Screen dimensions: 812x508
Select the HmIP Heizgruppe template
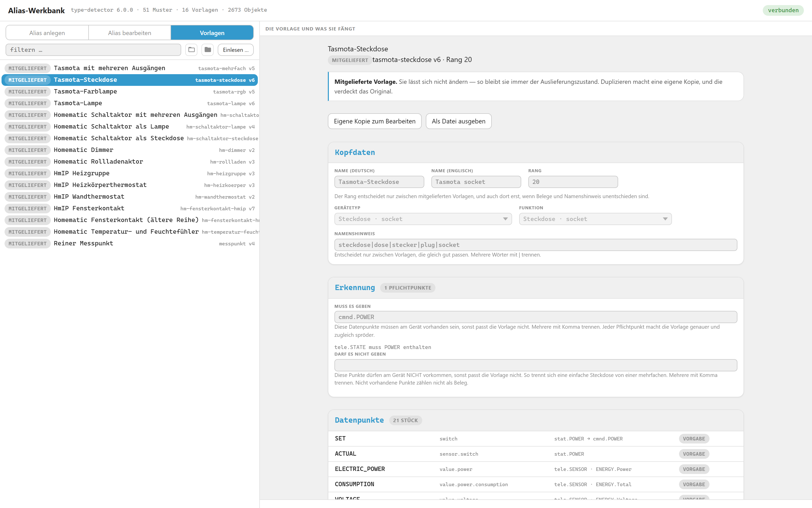pyautogui.click(x=129, y=173)
